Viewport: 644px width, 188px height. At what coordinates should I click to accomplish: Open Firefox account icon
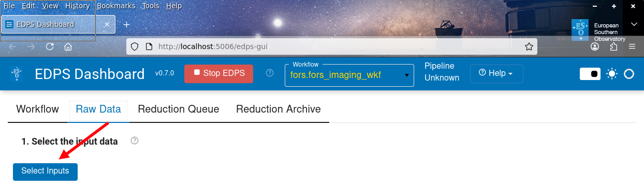595,46
